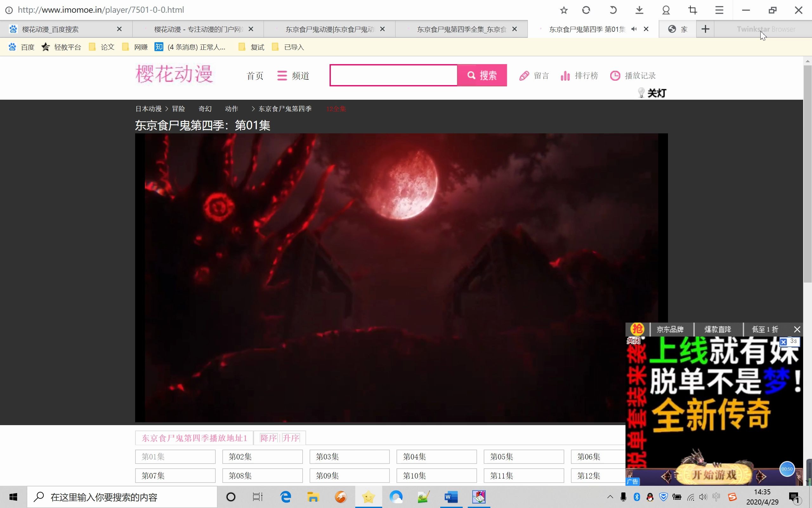Screen dimensions: 812x508
Task: Click 东京食尸鬼第四季 breadcrumb link
Action: [285, 109]
